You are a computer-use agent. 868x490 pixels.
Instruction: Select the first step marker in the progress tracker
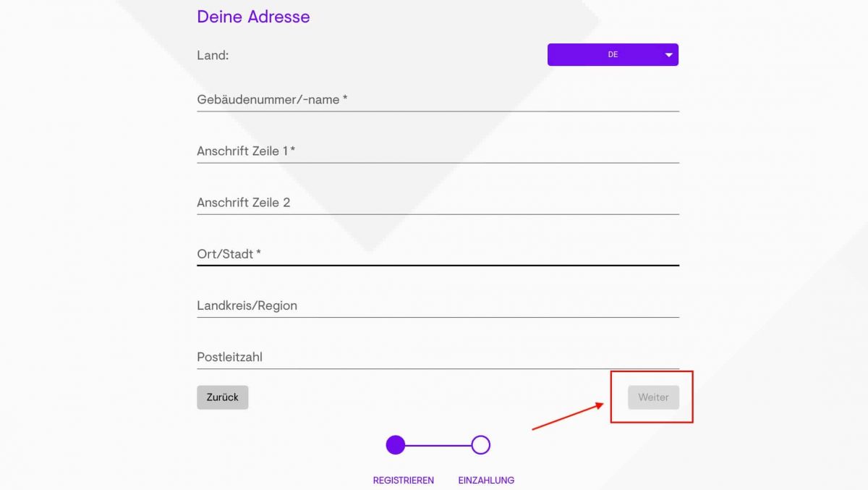pos(396,445)
